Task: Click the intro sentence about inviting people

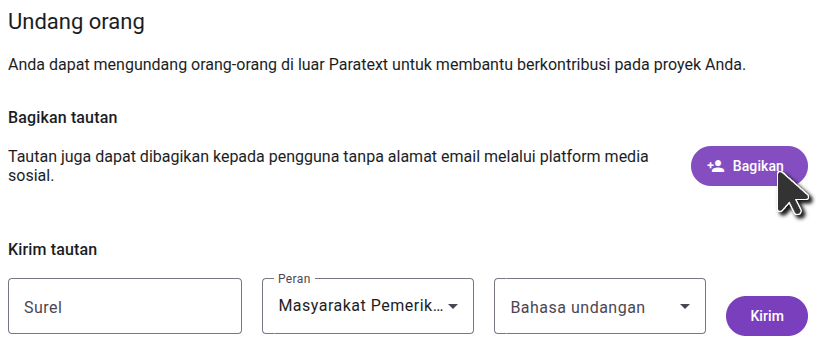Action: (377, 66)
